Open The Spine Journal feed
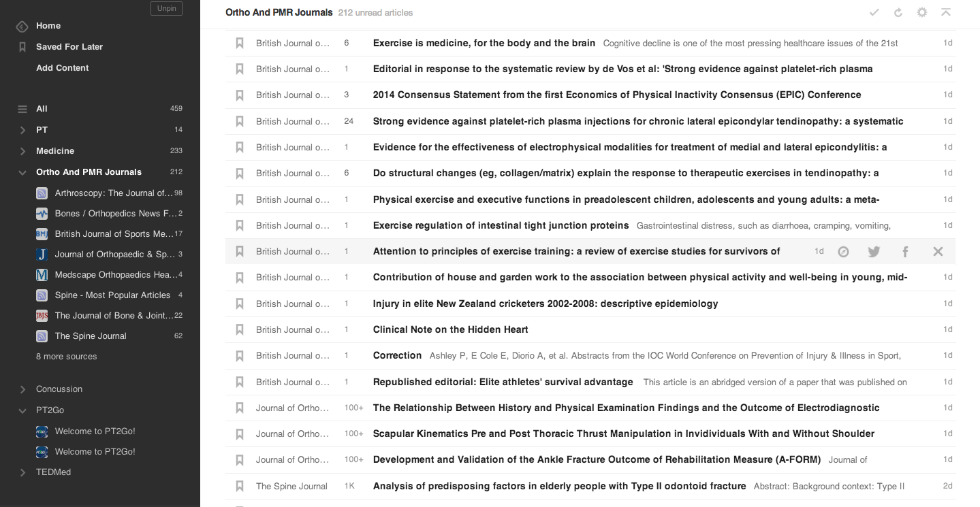The width and height of the screenshot is (980, 507). click(x=91, y=336)
